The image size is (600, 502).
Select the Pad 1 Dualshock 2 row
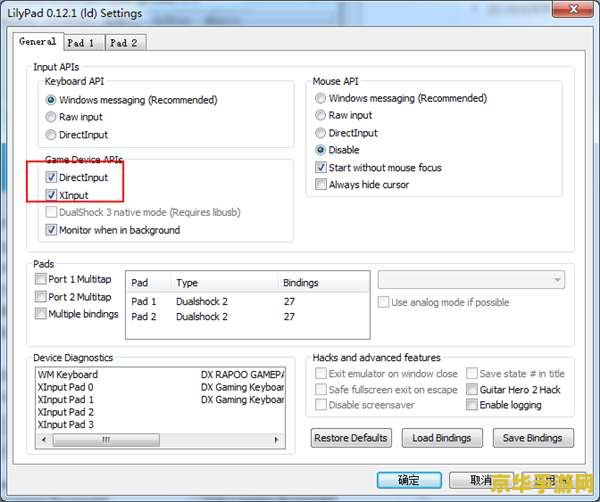(x=248, y=302)
